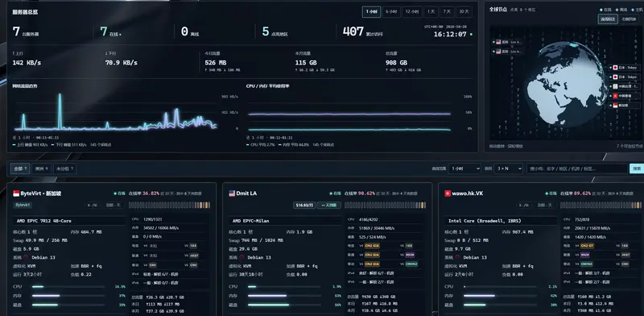
Task: Filter servers by the 全部 group
Action: [x=20, y=168]
